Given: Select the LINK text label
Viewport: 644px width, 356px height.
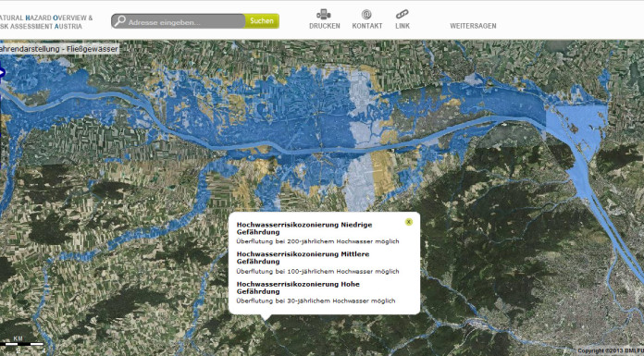Looking at the screenshot, I should click(402, 26).
